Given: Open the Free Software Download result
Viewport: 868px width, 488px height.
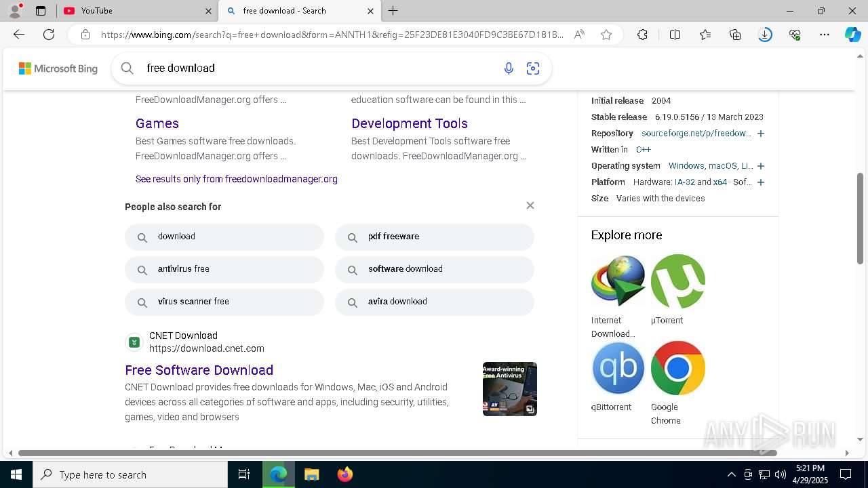Looking at the screenshot, I should pyautogui.click(x=199, y=370).
